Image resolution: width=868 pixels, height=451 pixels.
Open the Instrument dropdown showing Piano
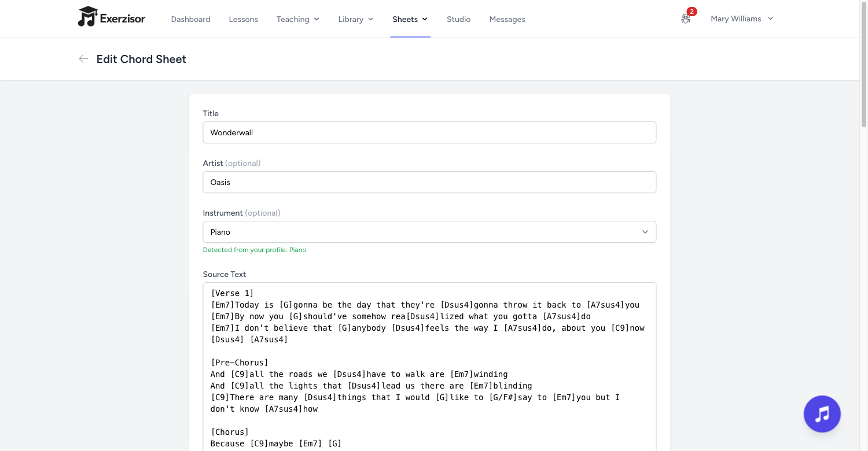click(x=429, y=232)
